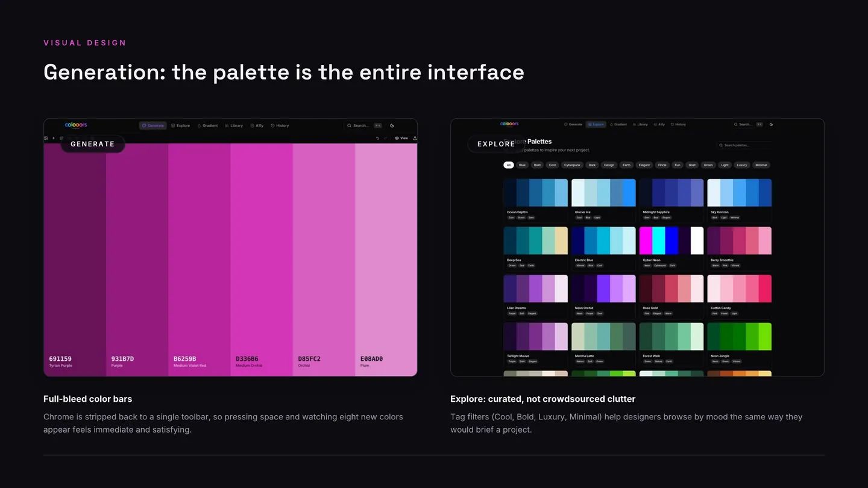Filter palettes by the Elegant tag
868x488 pixels.
(x=644, y=165)
